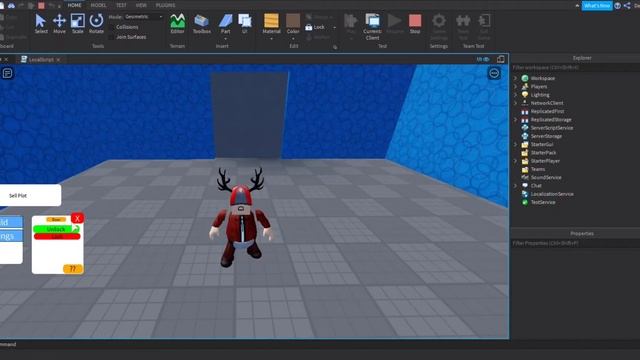Toggle UI visibility eye in viewport bar
This screenshot has height=360, width=640.
tap(483, 59)
